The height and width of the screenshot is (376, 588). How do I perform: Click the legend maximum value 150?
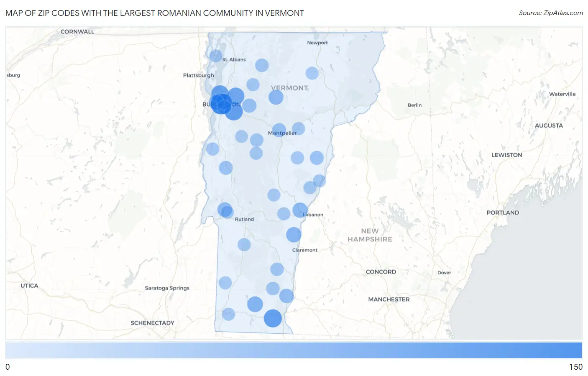(575, 367)
